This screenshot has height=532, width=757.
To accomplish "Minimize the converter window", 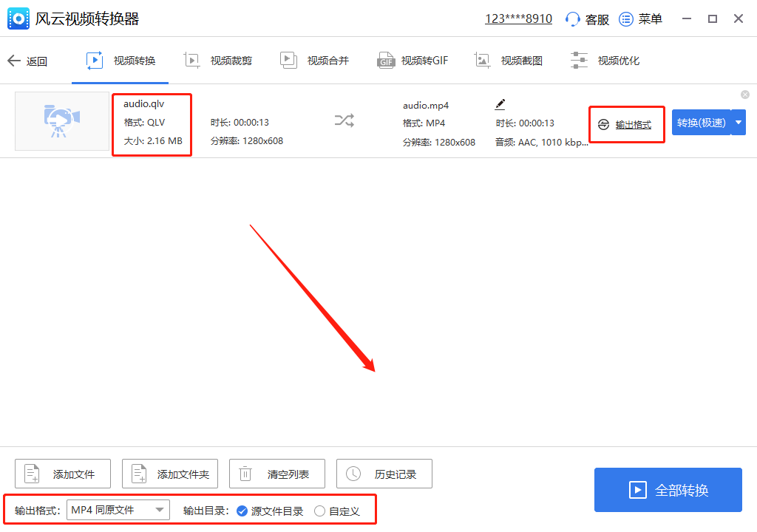I will coord(687,18).
